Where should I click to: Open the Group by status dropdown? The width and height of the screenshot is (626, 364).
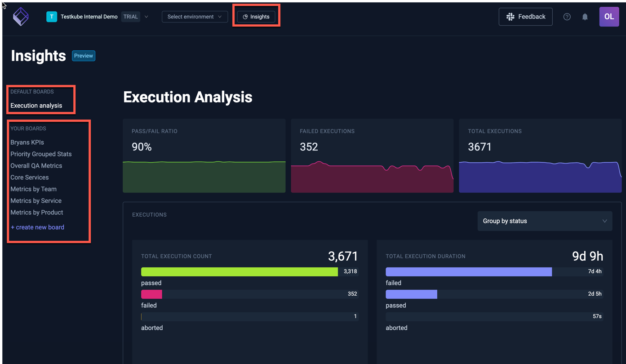pos(544,221)
